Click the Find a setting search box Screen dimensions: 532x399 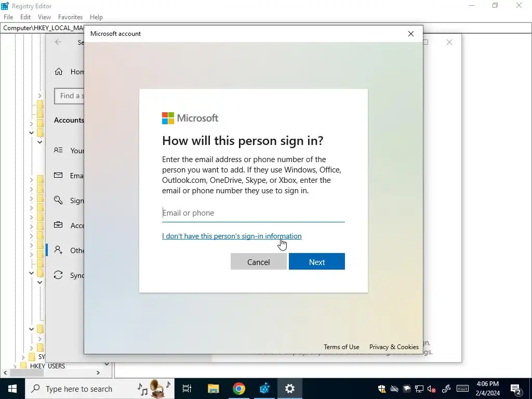coord(69,96)
